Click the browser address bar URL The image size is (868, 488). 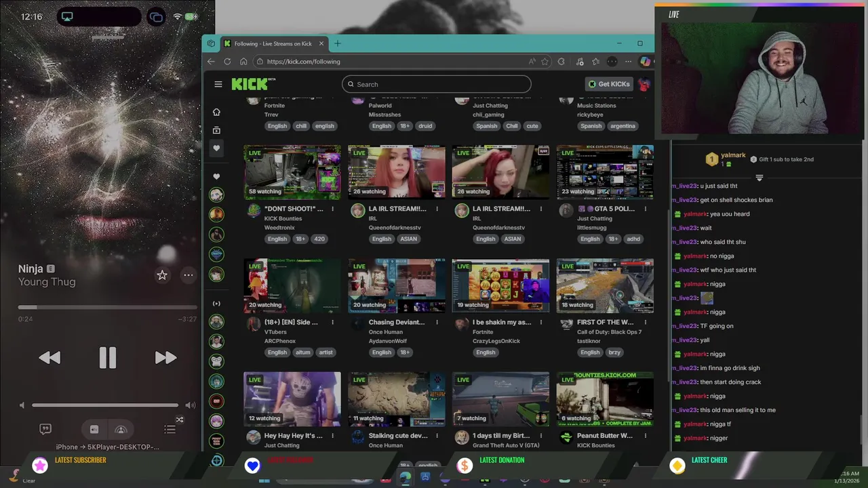(x=303, y=62)
